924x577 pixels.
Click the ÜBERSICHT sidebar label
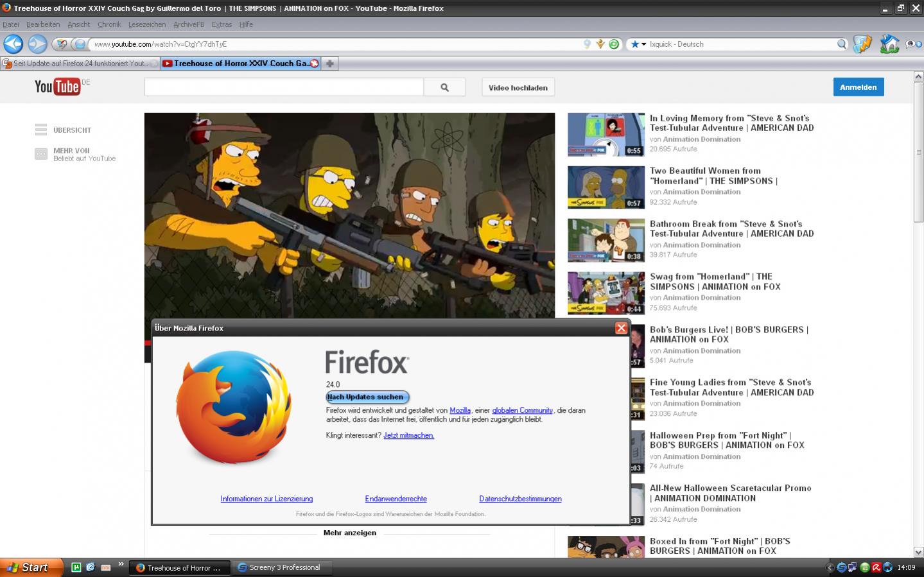(x=73, y=130)
